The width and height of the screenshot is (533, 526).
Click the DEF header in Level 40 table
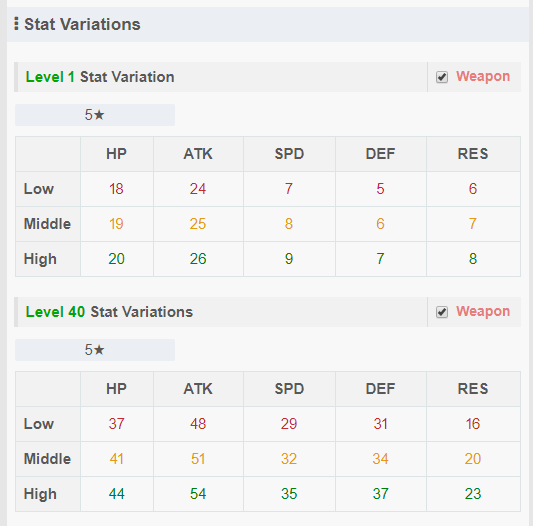tap(380, 389)
